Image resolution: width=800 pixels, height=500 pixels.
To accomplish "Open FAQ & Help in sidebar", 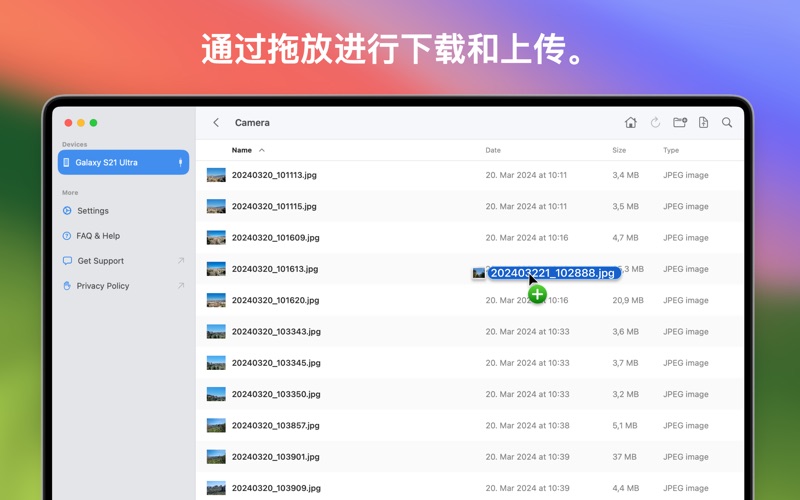I will coord(98,236).
